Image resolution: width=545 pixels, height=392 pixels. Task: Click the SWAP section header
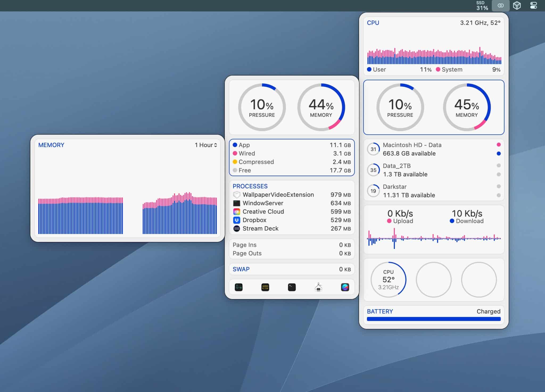[241, 269]
